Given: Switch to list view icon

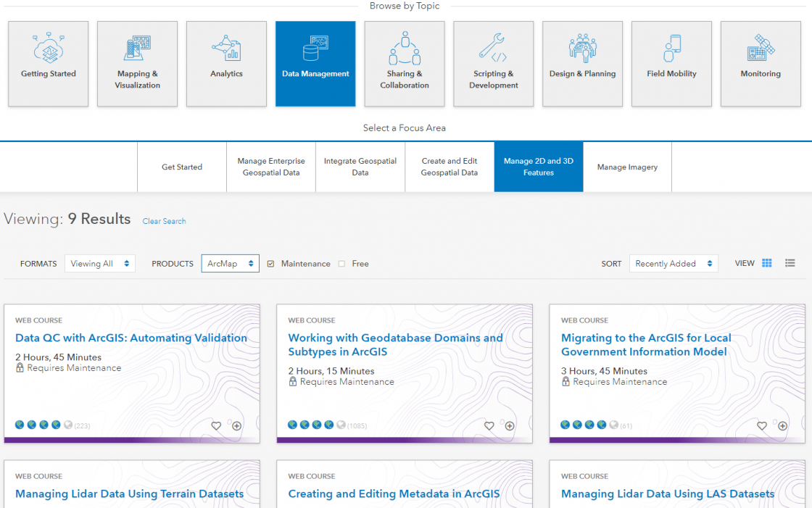Looking at the screenshot, I should tap(790, 263).
